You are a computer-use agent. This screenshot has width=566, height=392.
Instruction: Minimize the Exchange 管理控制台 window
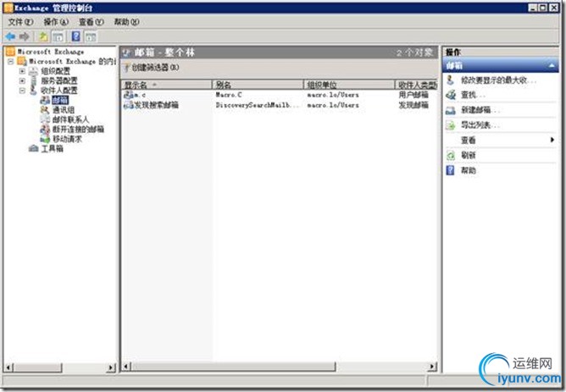tap(533, 8)
